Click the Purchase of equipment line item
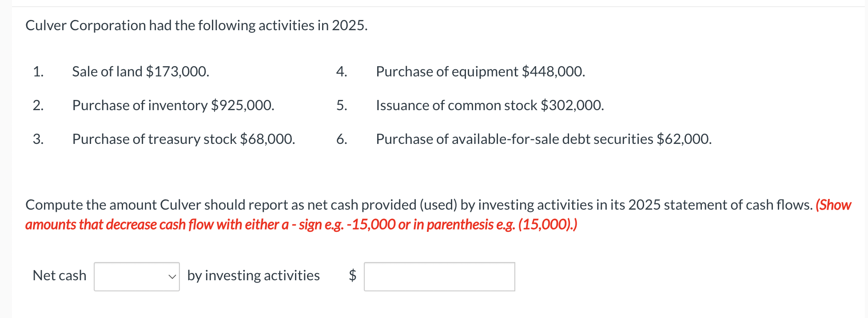The image size is (868, 318). 480,71
